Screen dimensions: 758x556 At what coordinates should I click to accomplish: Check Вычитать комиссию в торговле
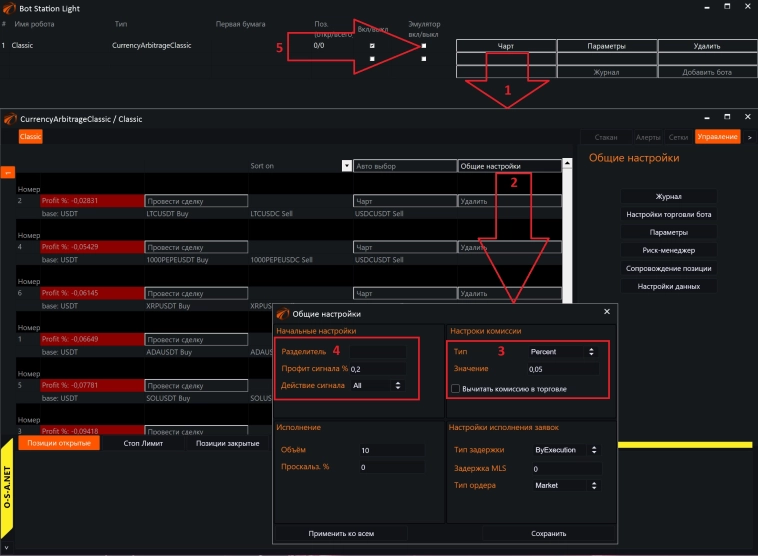point(456,388)
